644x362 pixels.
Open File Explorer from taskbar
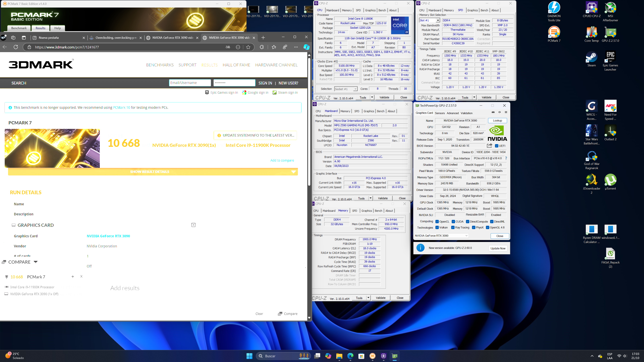click(339, 356)
